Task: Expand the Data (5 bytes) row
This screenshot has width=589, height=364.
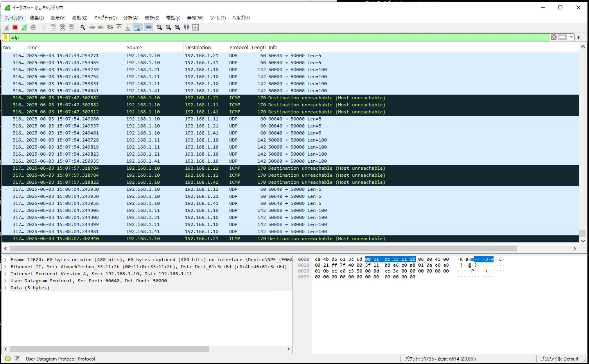Action: tap(5, 288)
